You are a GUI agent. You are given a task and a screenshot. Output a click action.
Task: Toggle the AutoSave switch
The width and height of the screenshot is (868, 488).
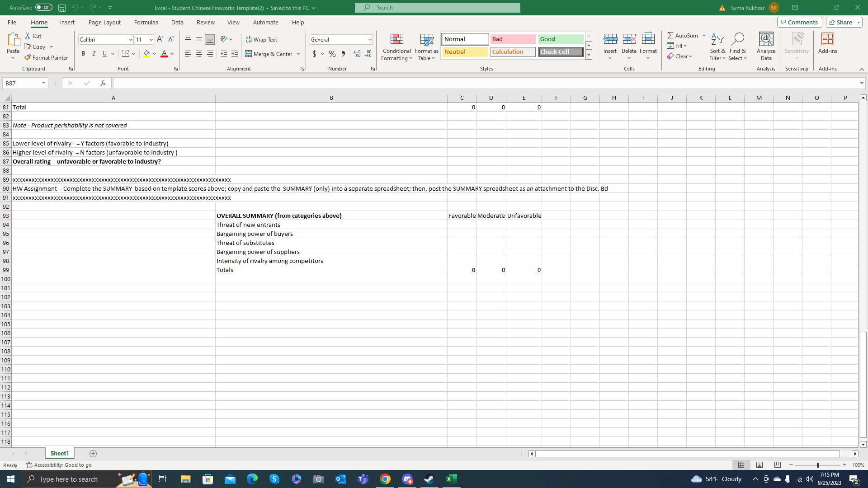(43, 7)
